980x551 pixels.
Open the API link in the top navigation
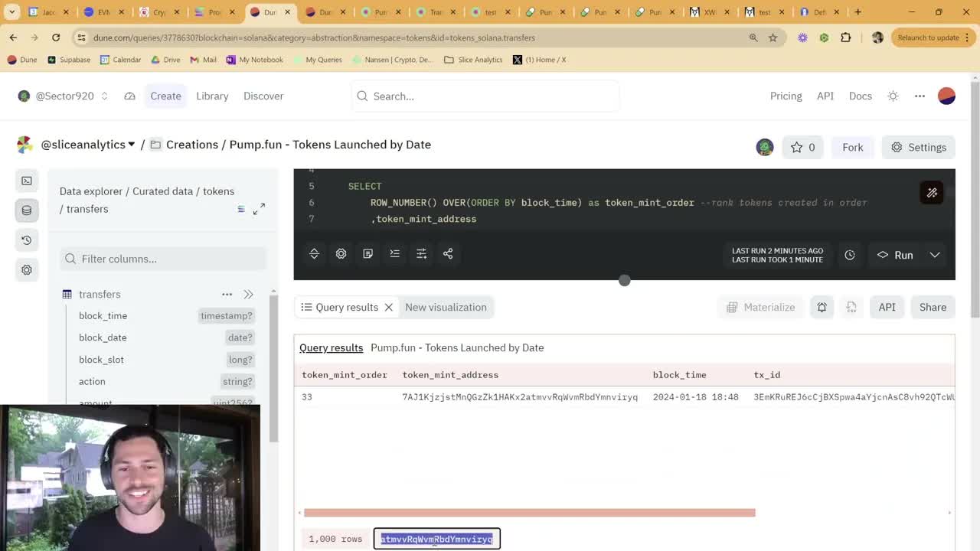825,96
